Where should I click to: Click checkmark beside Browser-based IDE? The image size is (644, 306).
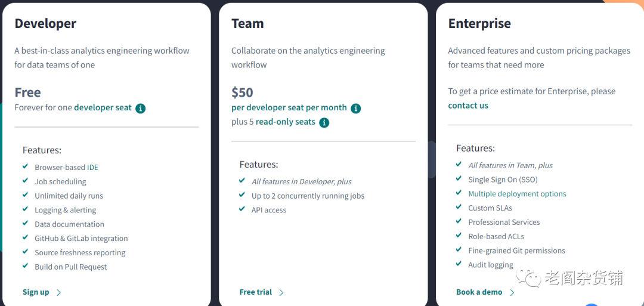coord(26,167)
